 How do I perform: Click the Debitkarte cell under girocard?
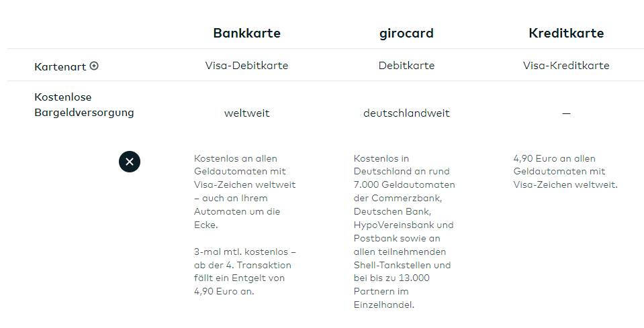click(x=406, y=66)
